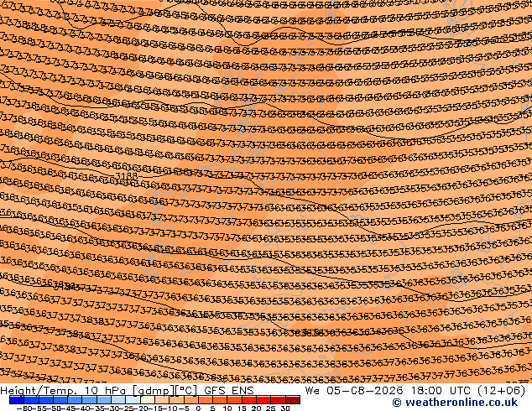Click the 'We 05-08-2026' date text

[354, 391]
